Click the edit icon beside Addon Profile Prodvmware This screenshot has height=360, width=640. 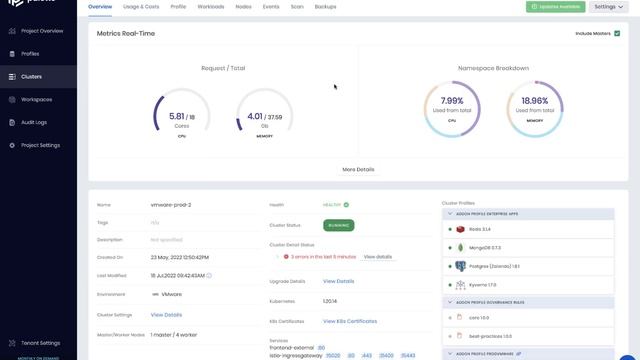click(x=518, y=354)
